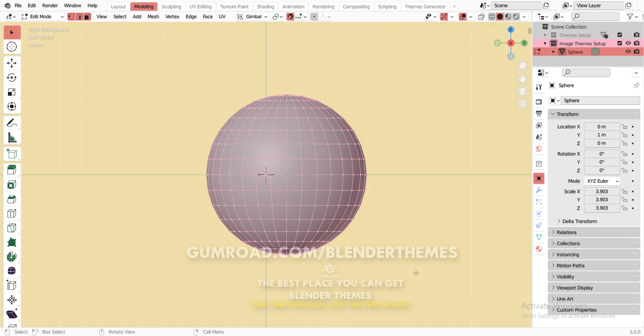Open the File menu

18,6
